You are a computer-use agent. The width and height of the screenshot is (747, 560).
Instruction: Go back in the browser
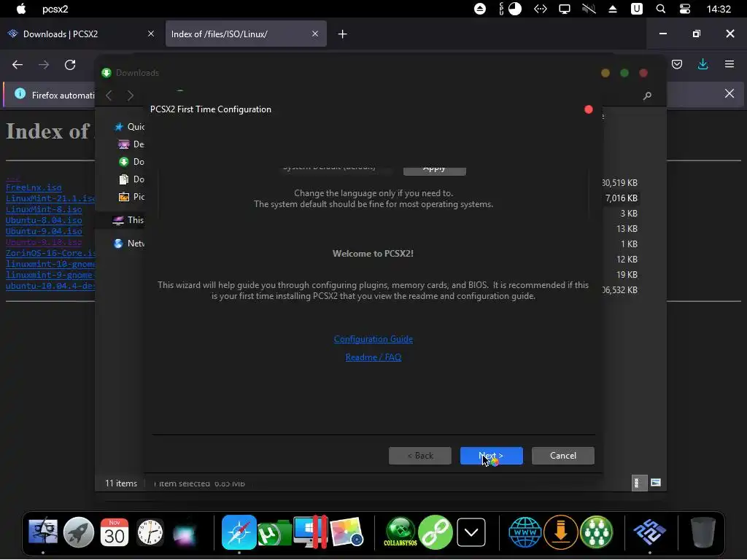[x=18, y=65]
